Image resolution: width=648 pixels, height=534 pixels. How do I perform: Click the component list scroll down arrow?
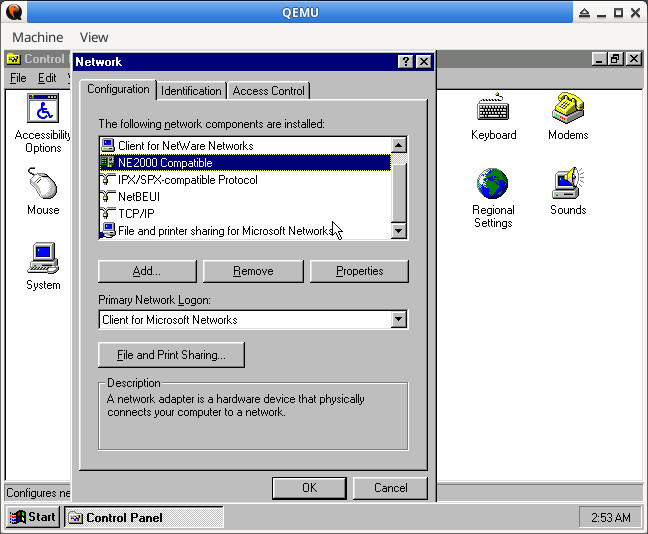click(x=398, y=230)
